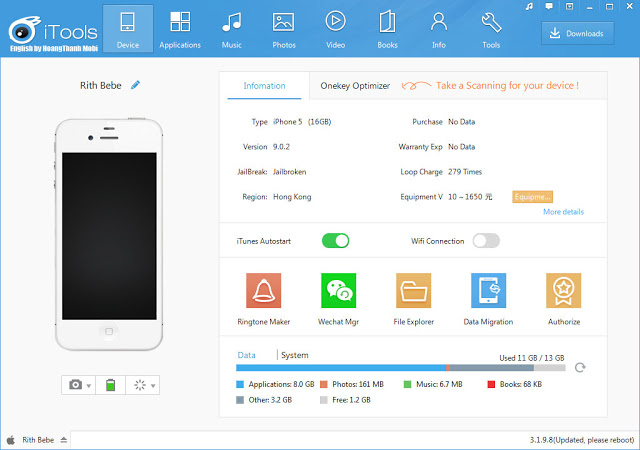
Task: Click the green battery icon
Action: 110,385
